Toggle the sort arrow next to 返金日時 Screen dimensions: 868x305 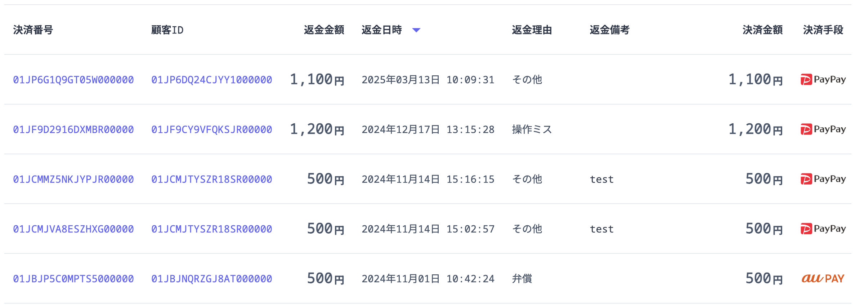pos(416,30)
